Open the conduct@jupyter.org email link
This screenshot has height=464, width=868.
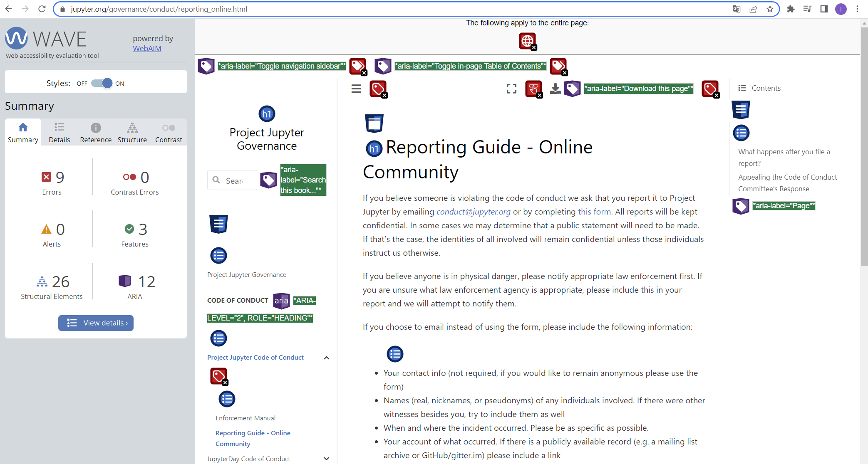point(473,212)
